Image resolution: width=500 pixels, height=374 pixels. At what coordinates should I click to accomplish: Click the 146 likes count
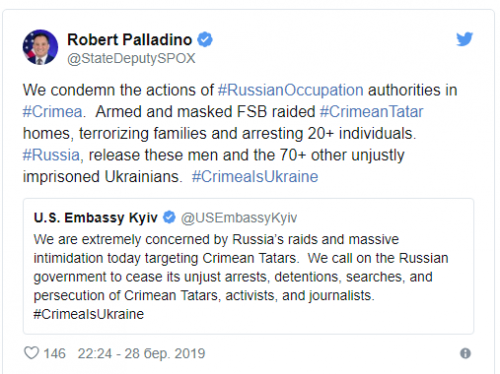55,354
